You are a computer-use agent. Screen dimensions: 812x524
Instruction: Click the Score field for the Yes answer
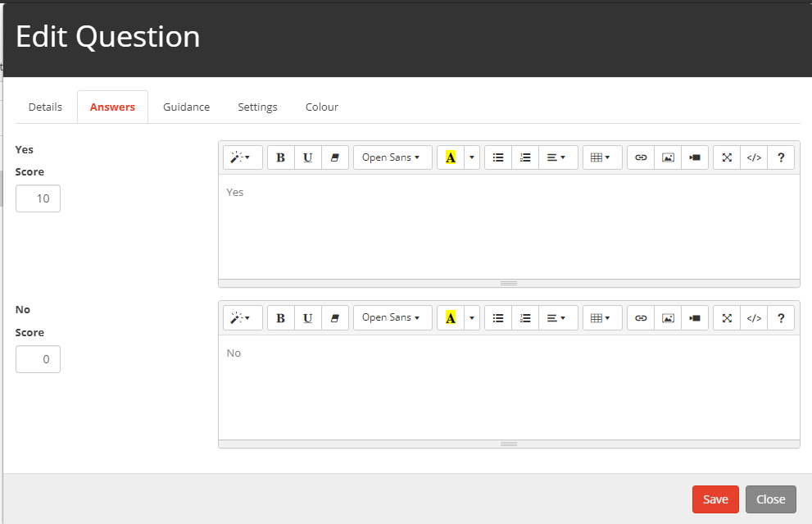(x=38, y=198)
